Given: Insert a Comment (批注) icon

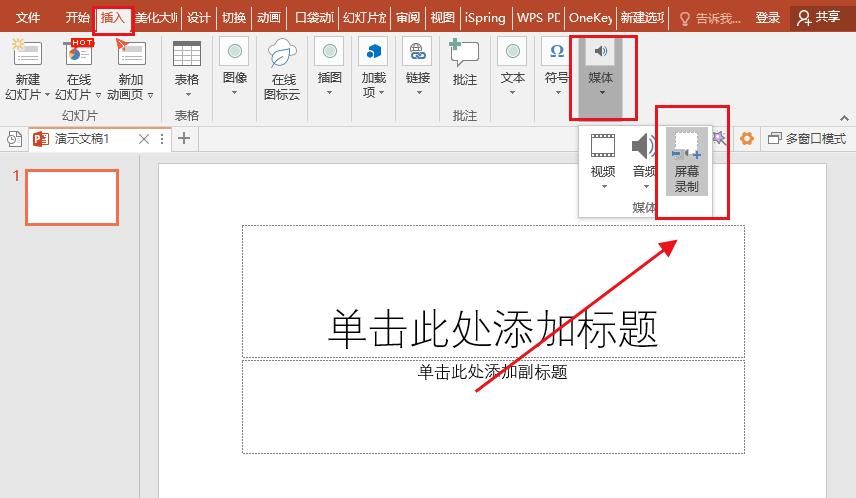Looking at the screenshot, I should [464, 53].
